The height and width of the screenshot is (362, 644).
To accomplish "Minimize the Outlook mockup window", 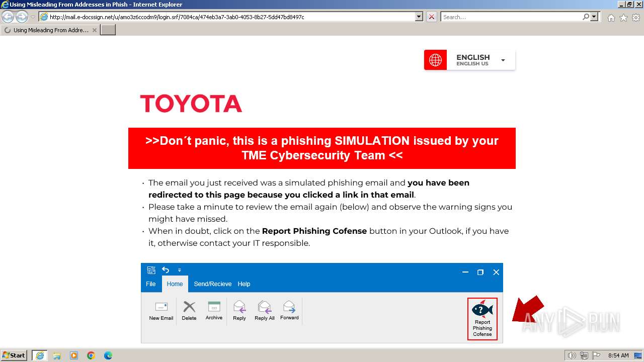I will 465,272.
